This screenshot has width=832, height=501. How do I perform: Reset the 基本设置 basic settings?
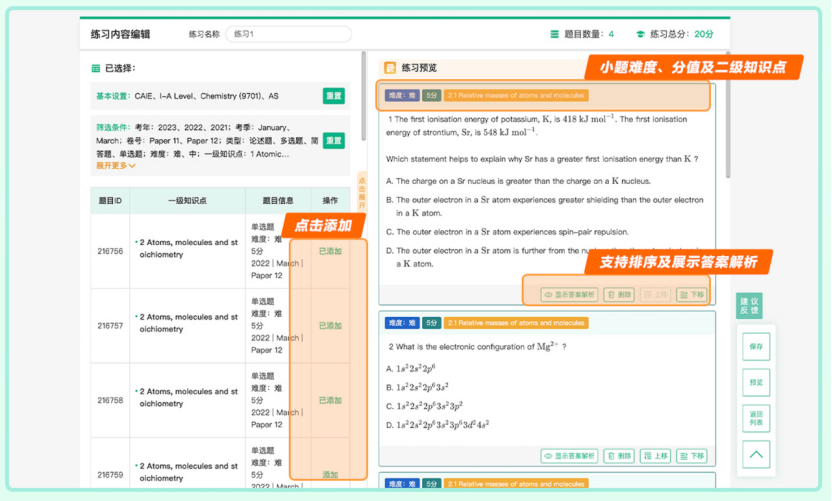pyautogui.click(x=334, y=96)
